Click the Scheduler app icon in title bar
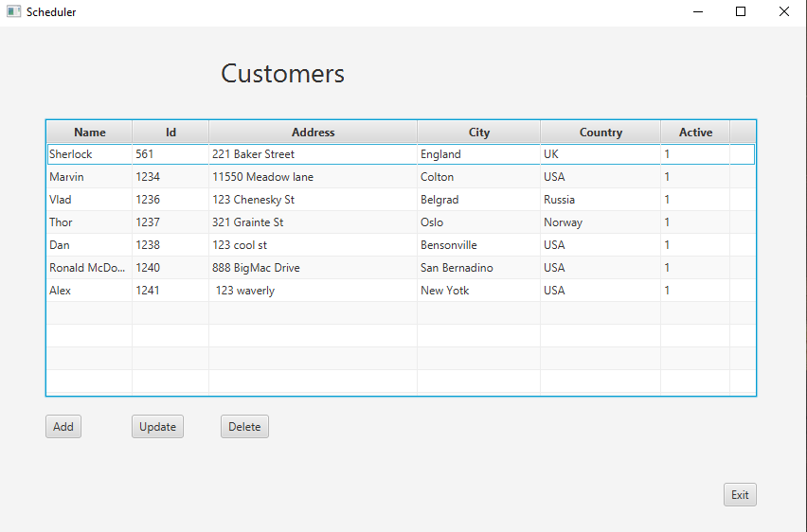The height and width of the screenshot is (532, 807). click(14, 11)
